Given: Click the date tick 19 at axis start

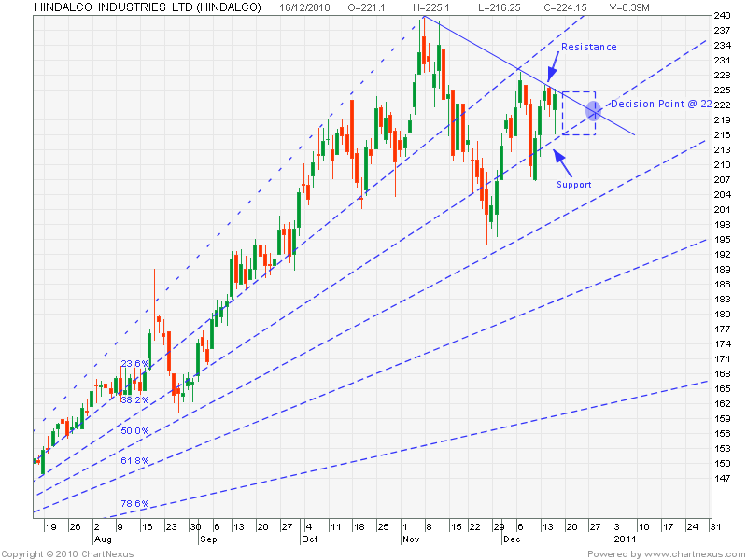Looking at the screenshot, I should click(x=50, y=527).
